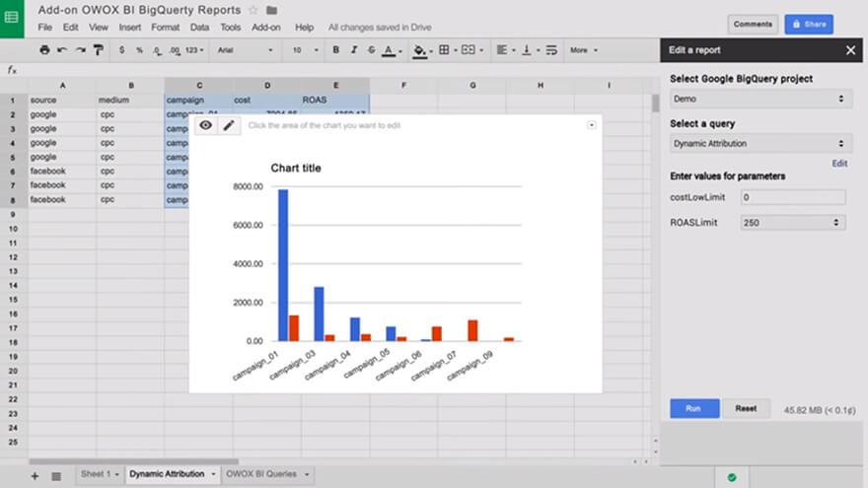
Task: Open the Edit menu
Action: click(70, 28)
